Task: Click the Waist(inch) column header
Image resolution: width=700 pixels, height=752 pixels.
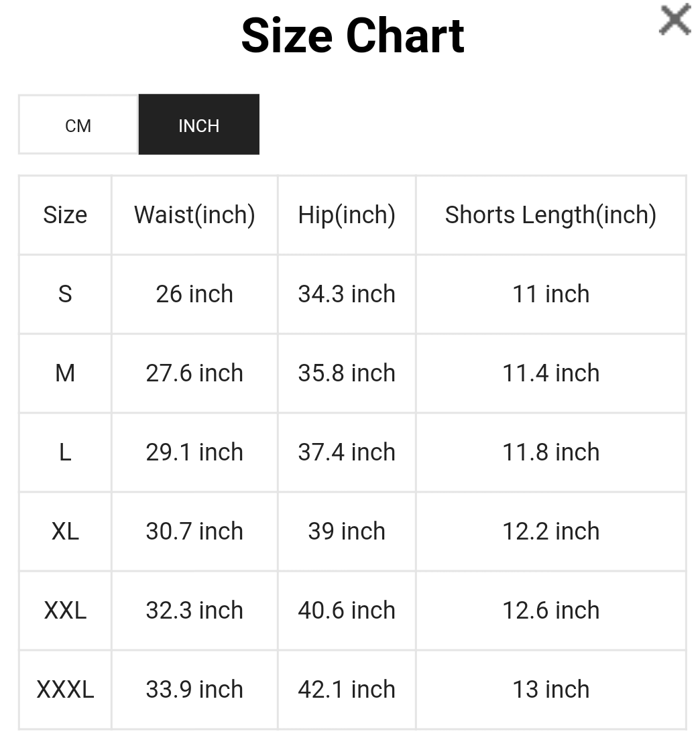Action: 194,215
